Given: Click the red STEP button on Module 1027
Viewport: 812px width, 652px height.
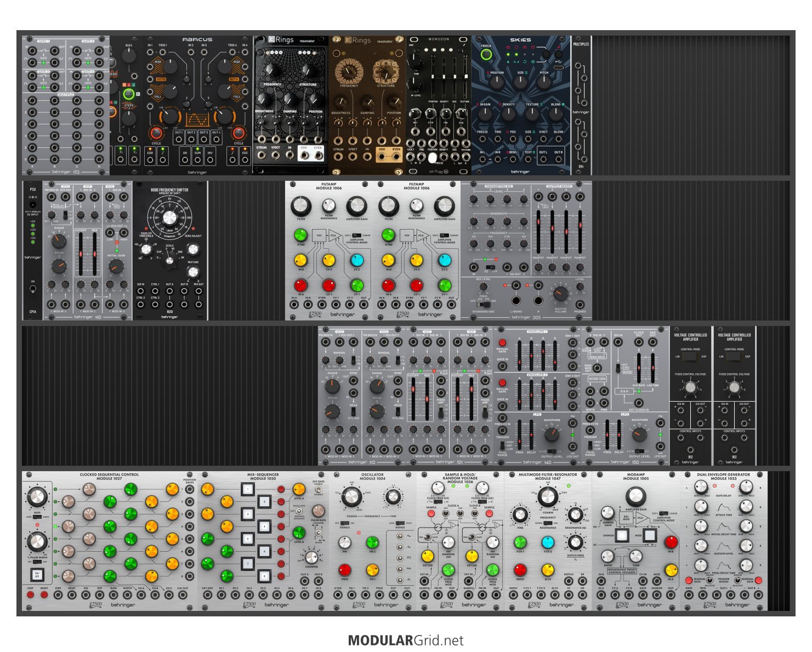Looking at the screenshot, I should pyautogui.click(x=31, y=594).
